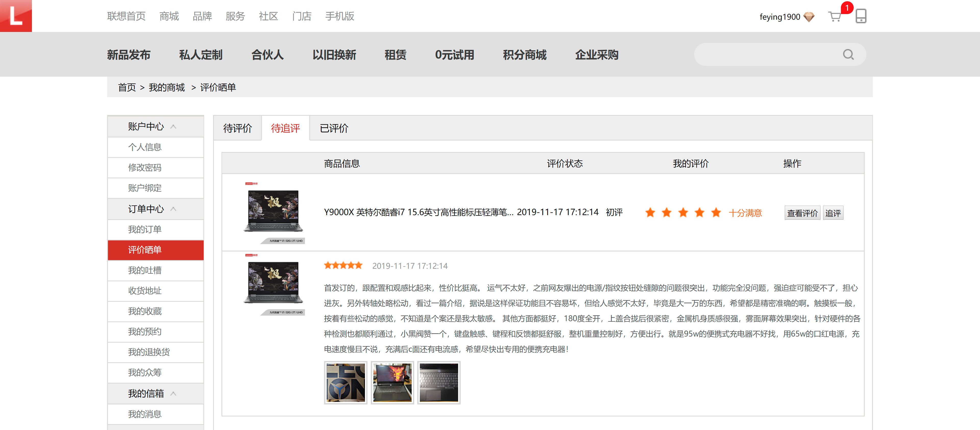
Task: Click the 查看评价 button
Action: (802, 213)
